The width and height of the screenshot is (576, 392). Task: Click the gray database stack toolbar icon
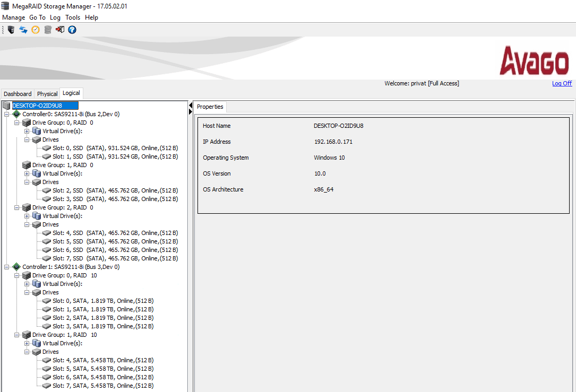(48, 30)
